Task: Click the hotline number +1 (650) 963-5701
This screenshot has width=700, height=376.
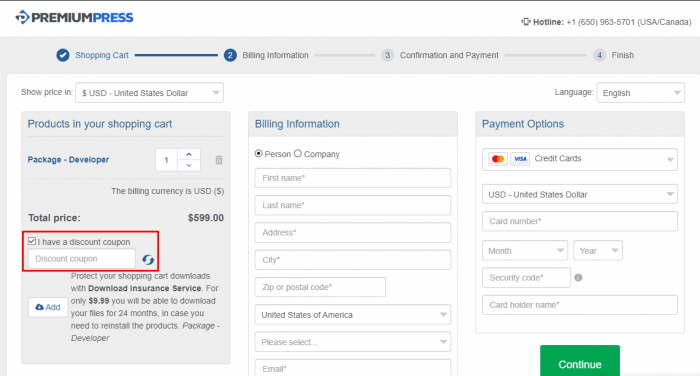Action: tap(600, 22)
